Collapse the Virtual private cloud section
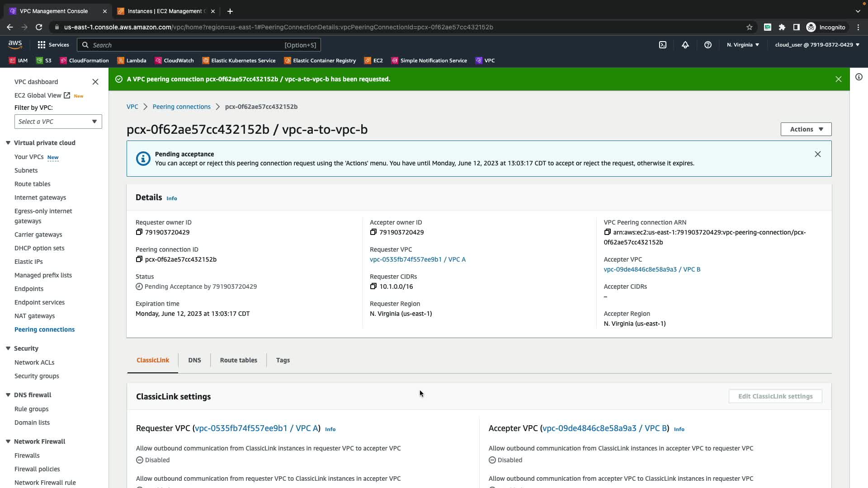 8,143
